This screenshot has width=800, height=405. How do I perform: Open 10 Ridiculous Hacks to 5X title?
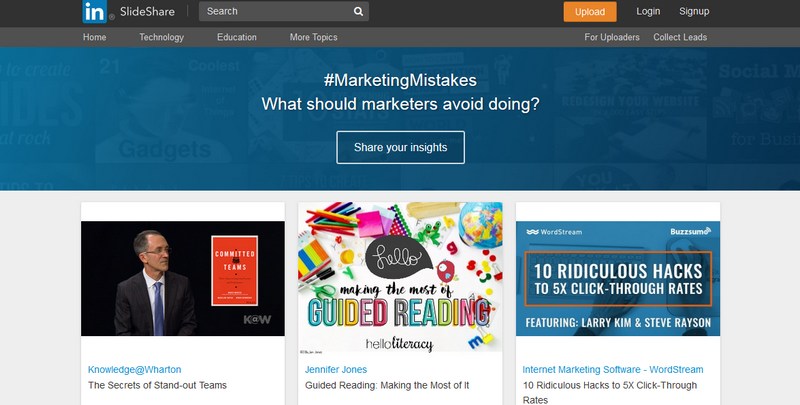tap(610, 392)
